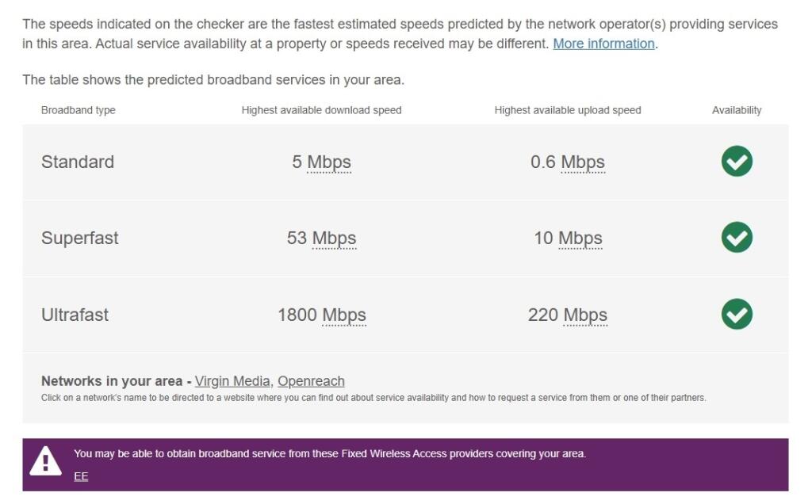Select the Highest available upload speed header
The height and width of the screenshot is (504, 812).
tap(568, 110)
